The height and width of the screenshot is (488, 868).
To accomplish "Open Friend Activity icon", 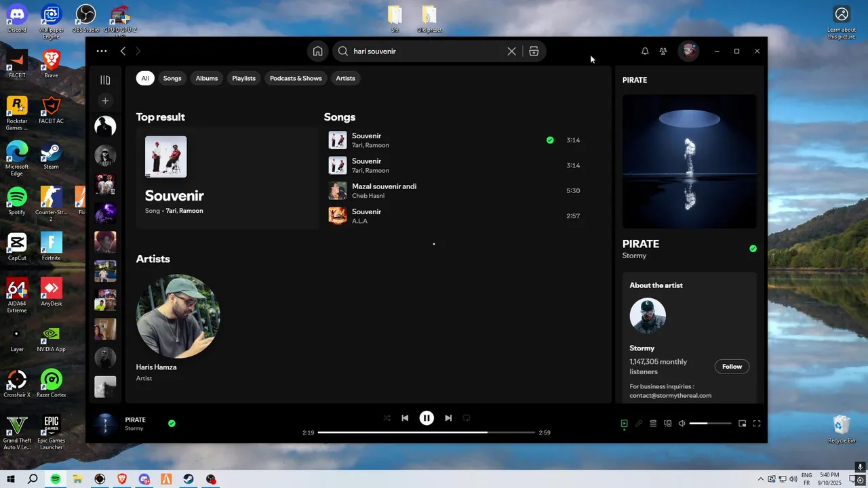I will click(663, 51).
